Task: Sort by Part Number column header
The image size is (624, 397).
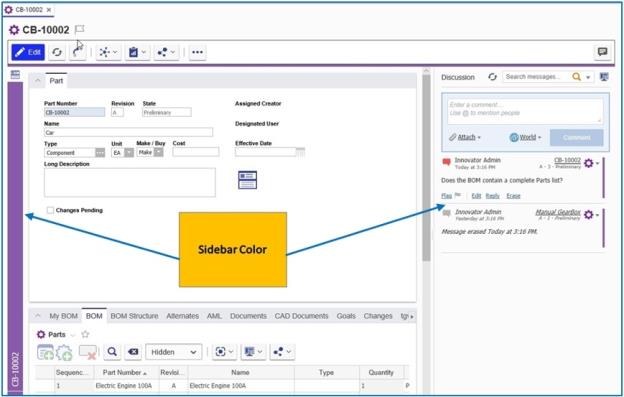Action: click(x=125, y=372)
